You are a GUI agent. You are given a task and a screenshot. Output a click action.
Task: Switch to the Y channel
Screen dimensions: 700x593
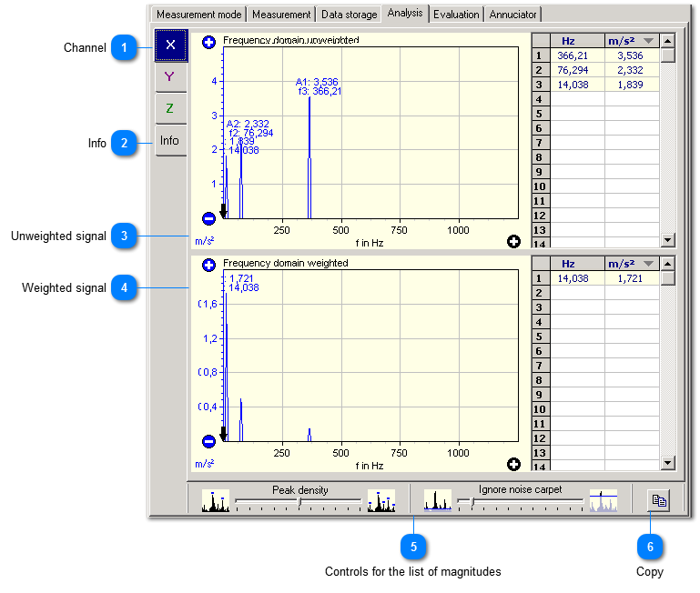point(171,77)
